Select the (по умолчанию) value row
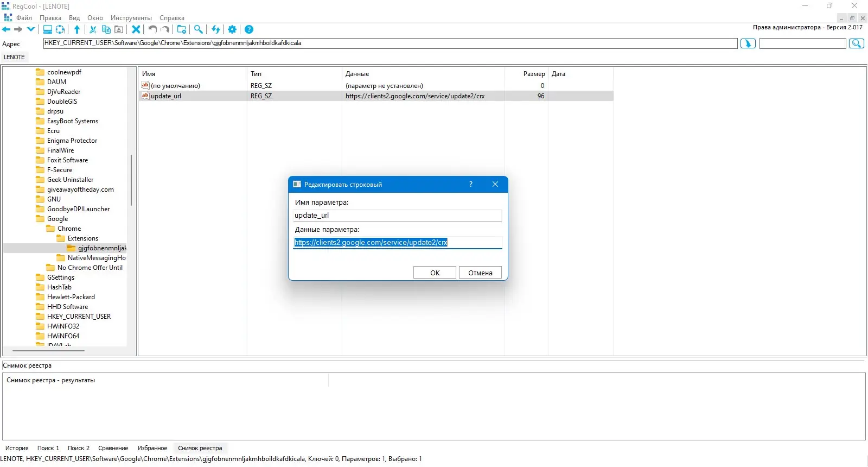 [x=376, y=85]
